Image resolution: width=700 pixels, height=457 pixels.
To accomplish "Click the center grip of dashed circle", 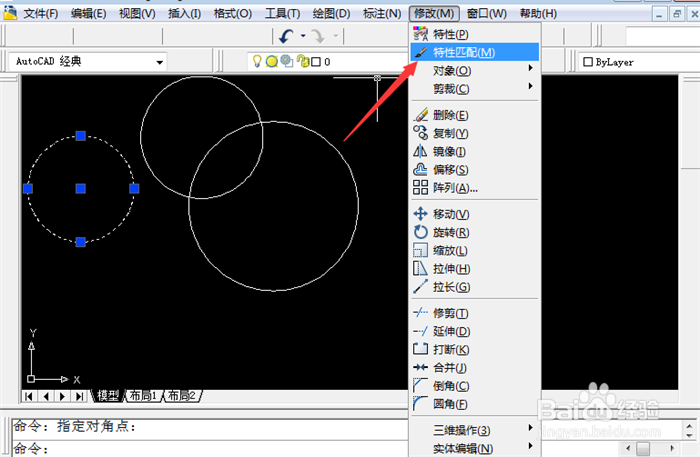I will 80,189.
